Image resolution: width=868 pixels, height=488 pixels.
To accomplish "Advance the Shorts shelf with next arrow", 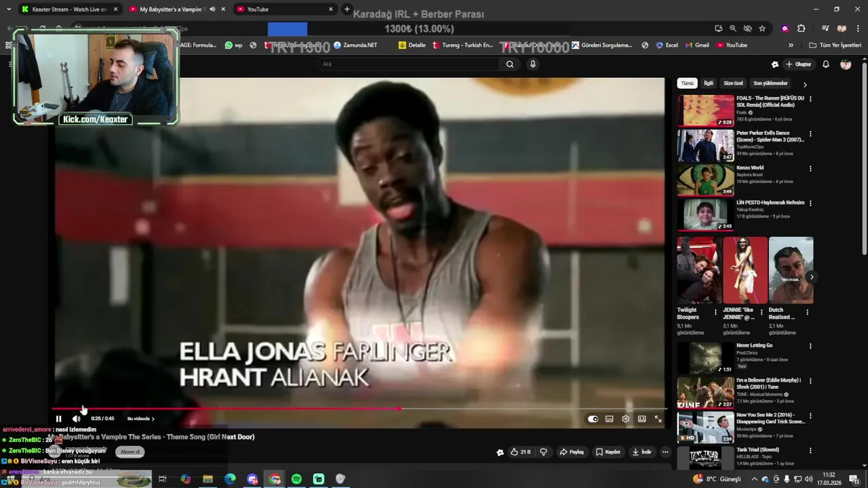I will [x=811, y=277].
